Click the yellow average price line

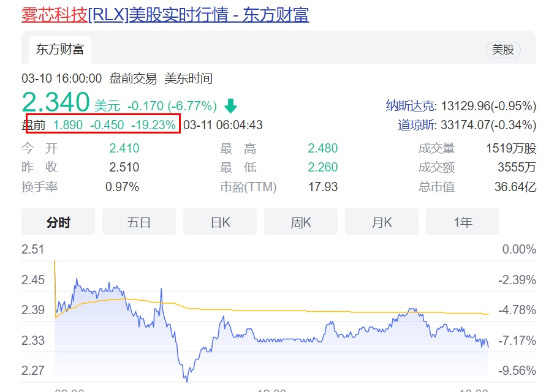point(271,310)
